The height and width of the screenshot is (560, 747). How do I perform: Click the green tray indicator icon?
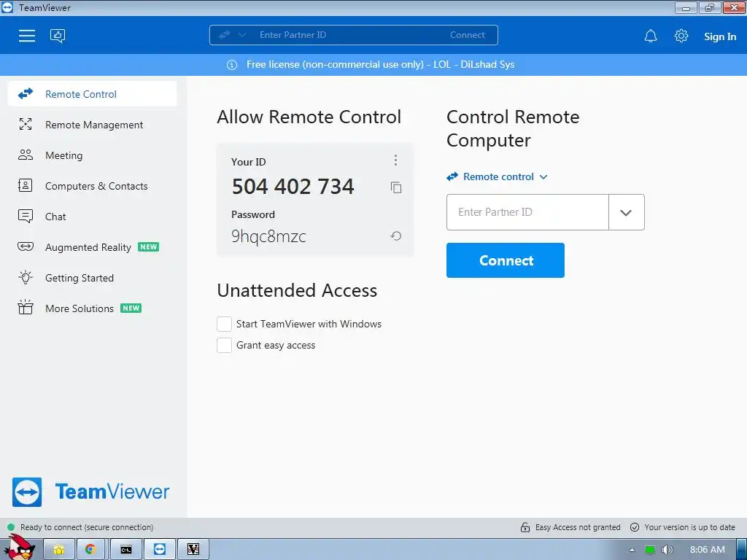[650, 550]
